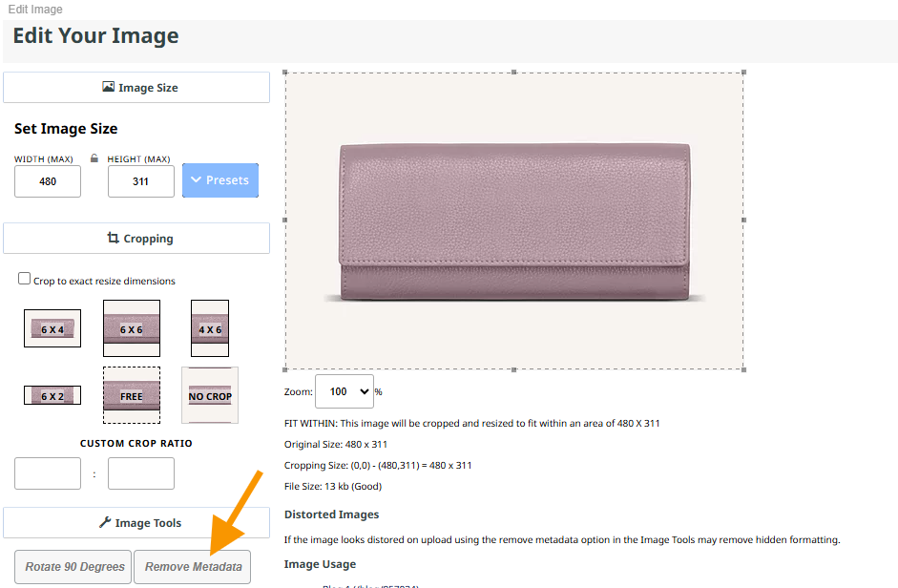Viewport: 898px width, 588px height.
Task: Expand the Cropping section header
Action: click(x=136, y=239)
